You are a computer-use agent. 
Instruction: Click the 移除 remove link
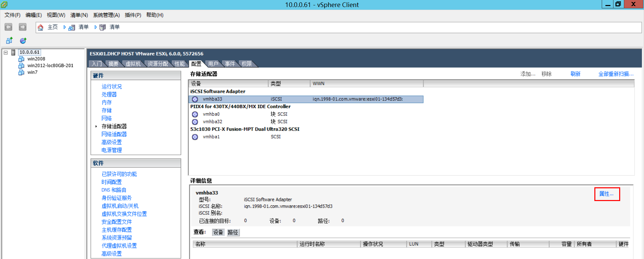click(x=546, y=74)
